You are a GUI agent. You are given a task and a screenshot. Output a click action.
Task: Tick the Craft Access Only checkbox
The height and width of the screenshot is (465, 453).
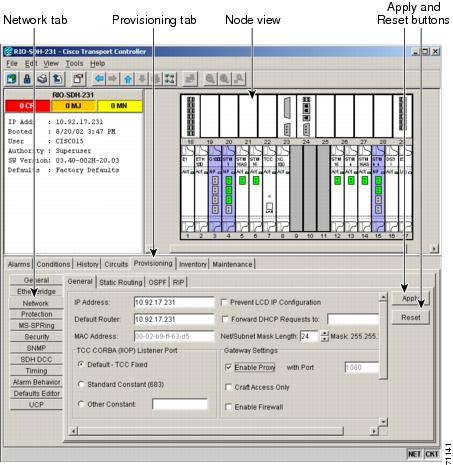click(x=228, y=387)
